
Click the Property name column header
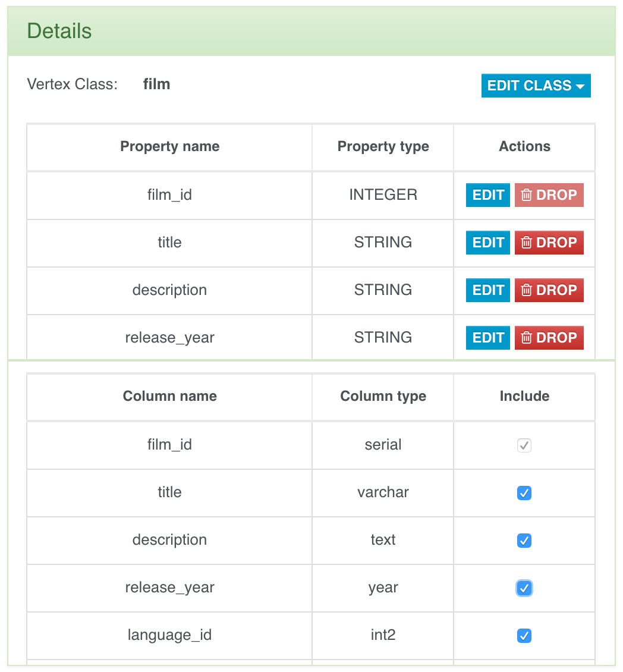[169, 147]
